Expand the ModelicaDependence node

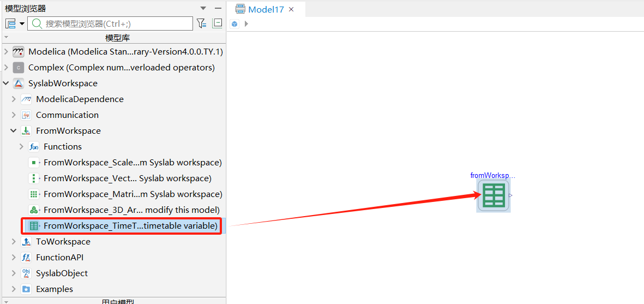[14, 99]
